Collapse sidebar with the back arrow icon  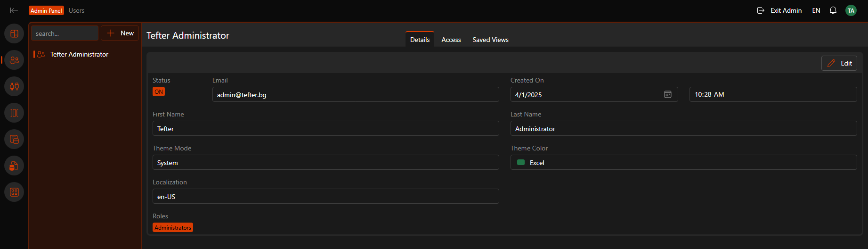pyautogui.click(x=14, y=10)
